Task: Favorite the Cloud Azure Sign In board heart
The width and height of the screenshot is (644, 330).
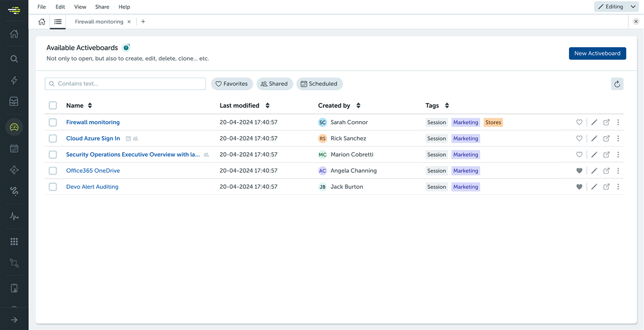Action: click(x=579, y=138)
